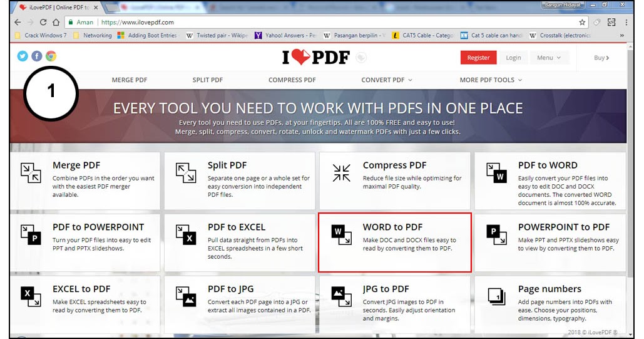Open the Merge PDF tool icon
Image resolution: width=644 pixels, height=339 pixels.
[31, 173]
